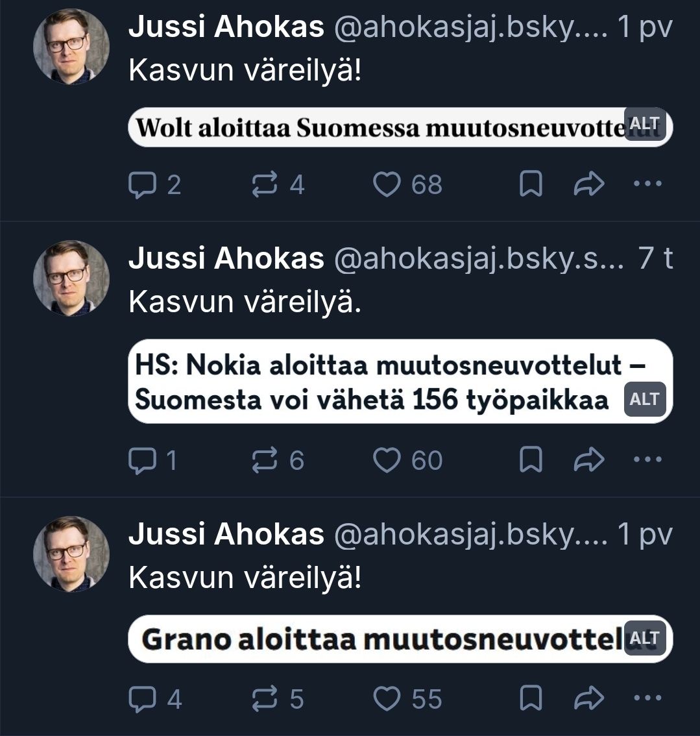
Task: Like the Grano post with 55 likes
Action: click(x=387, y=699)
